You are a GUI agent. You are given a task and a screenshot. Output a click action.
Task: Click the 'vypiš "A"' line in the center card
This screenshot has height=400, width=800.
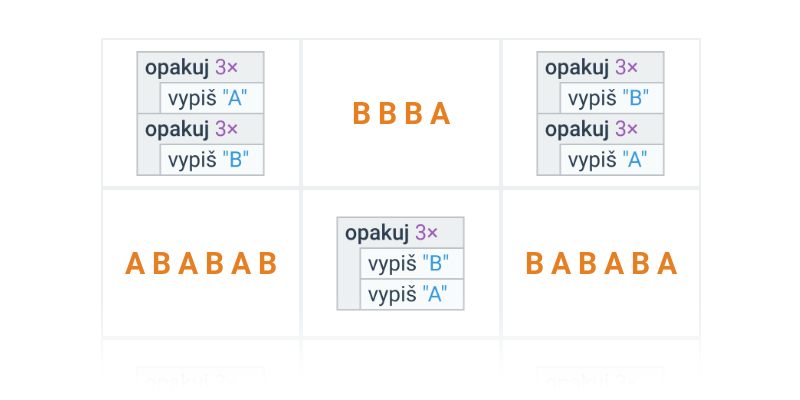[412, 294]
